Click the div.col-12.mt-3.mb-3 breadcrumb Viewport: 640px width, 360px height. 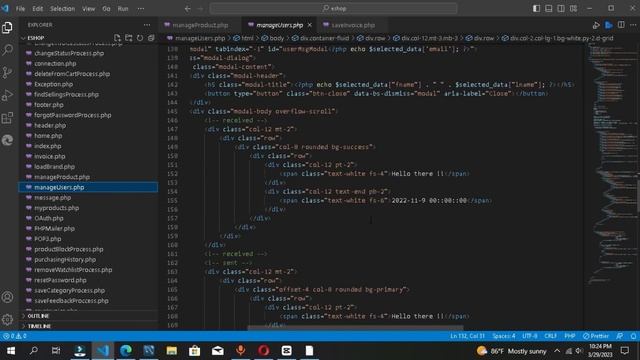(429, 38)
